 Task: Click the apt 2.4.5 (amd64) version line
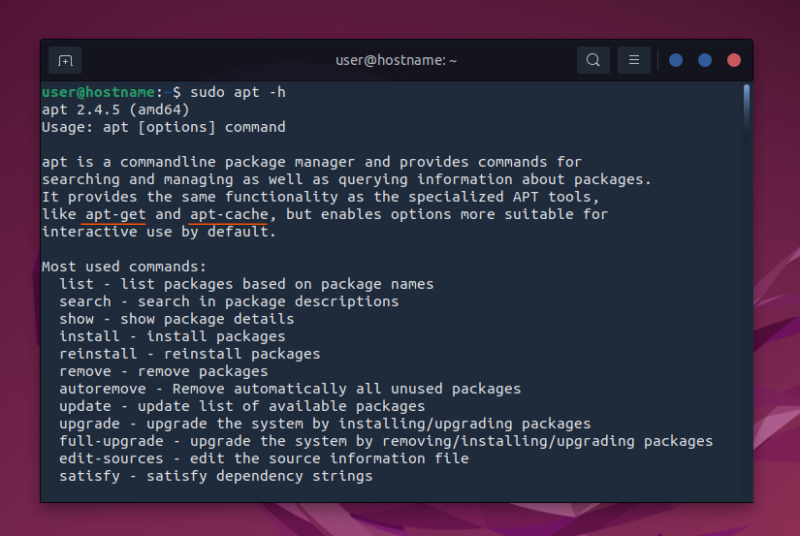(116, 110)
